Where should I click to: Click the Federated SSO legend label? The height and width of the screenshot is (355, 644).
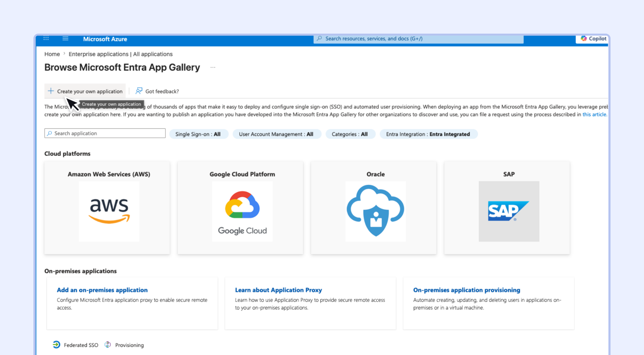(x=81, y=345)
